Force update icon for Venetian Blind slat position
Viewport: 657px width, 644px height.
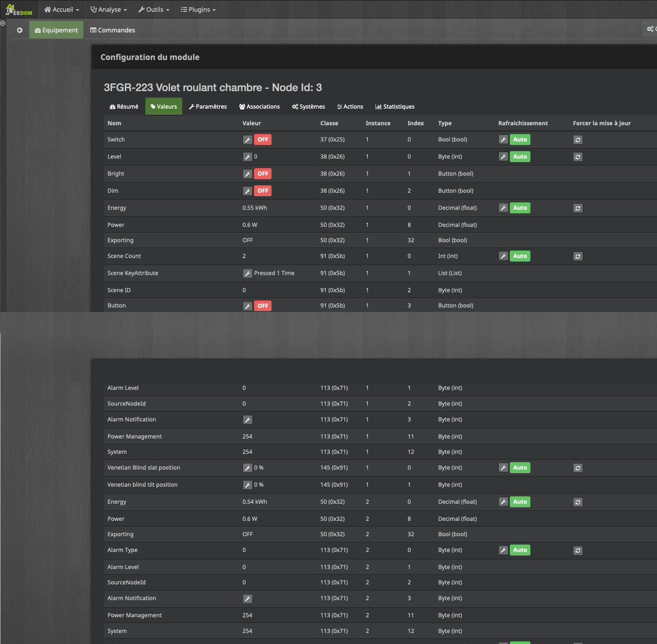coord(578,468)
